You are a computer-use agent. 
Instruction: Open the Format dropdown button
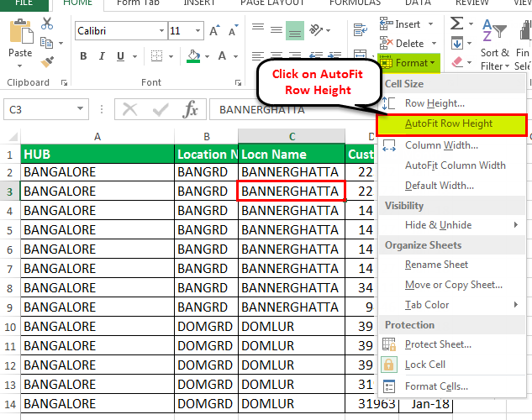[x=408, y=63]
